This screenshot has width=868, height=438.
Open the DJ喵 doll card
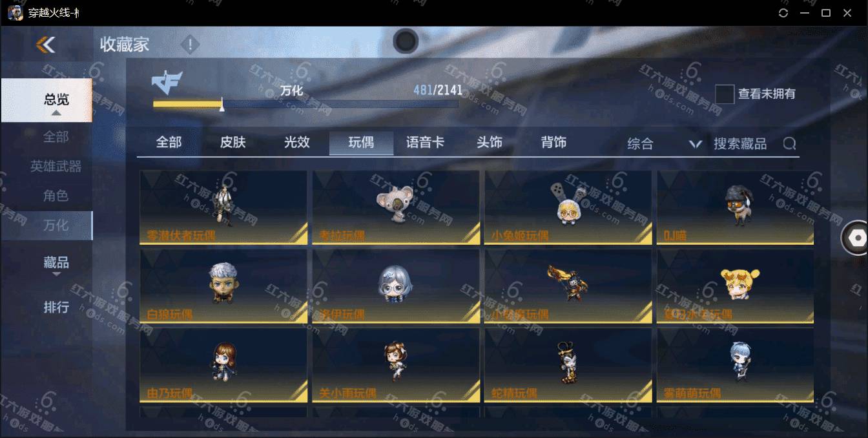(x=735, y=207)
